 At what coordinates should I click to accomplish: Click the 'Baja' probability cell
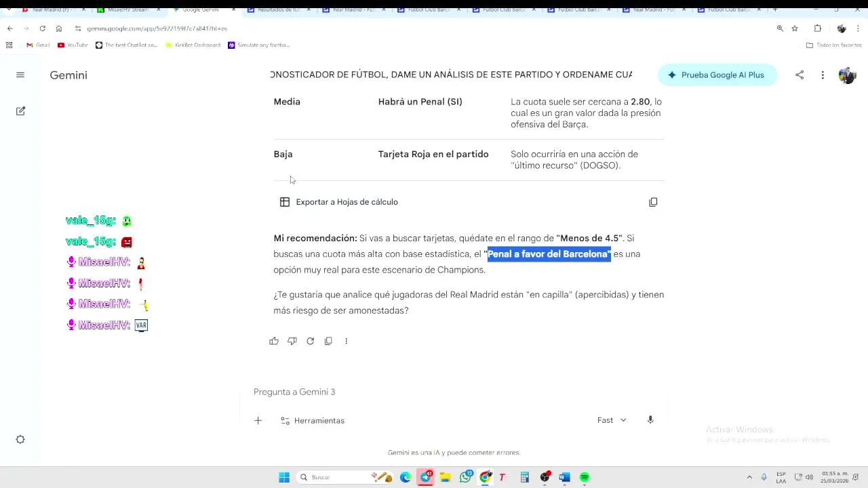pos(283,155)
